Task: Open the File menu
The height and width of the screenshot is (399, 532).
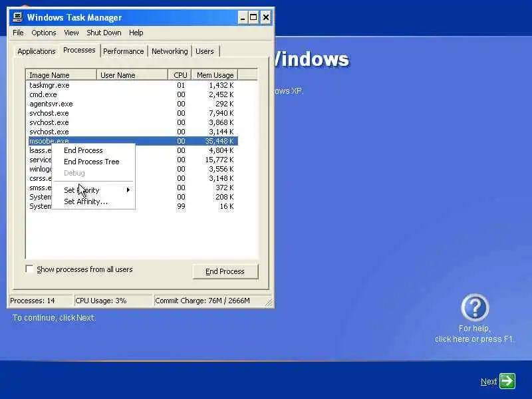Action: click(18, 33)
